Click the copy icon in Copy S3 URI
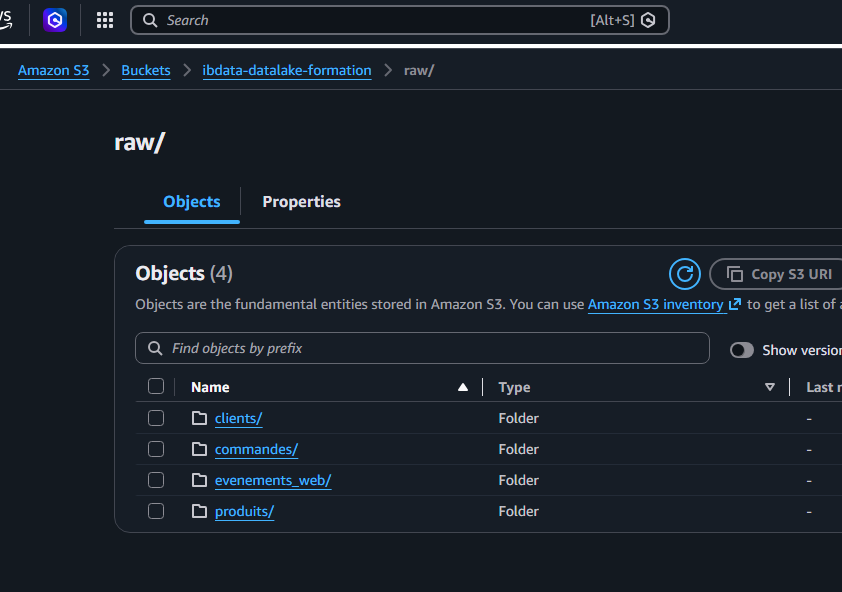 tap(735, 274)
